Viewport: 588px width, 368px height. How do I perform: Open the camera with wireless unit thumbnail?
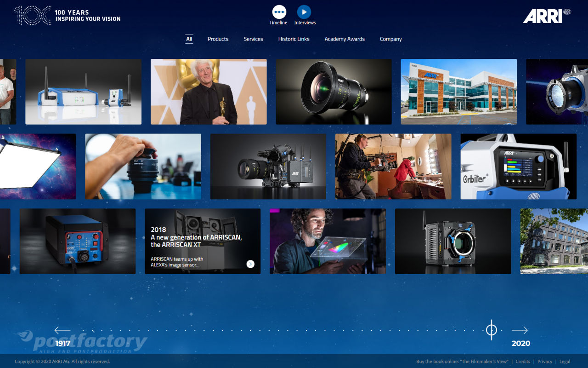click(268, 167)
